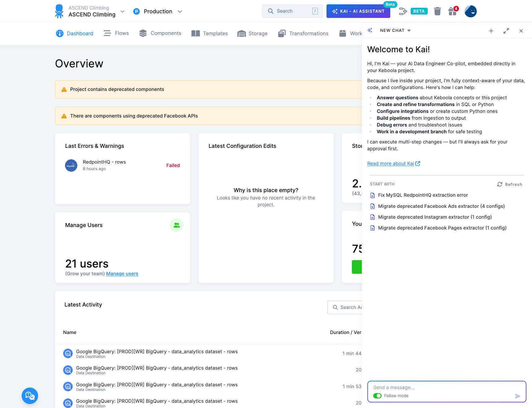
Task: Expand the NEW CHAT dropdown
Action: pyautogui.click(x=409, y=31)
